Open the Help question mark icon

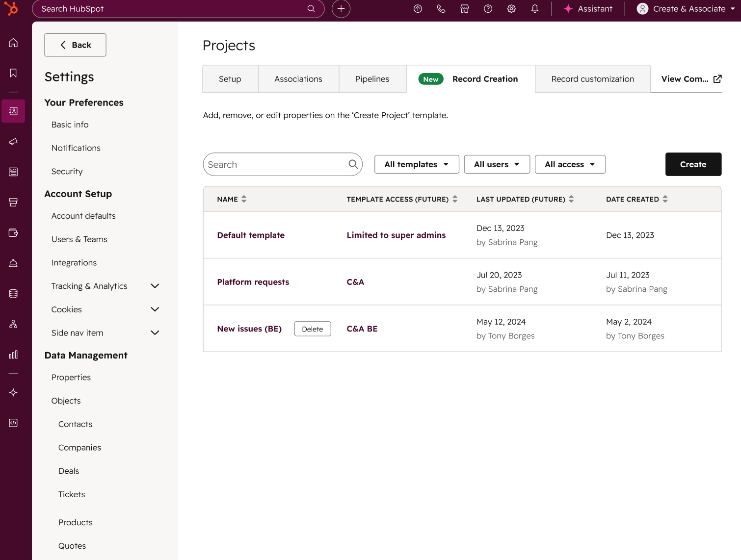[x=488, y=8]
